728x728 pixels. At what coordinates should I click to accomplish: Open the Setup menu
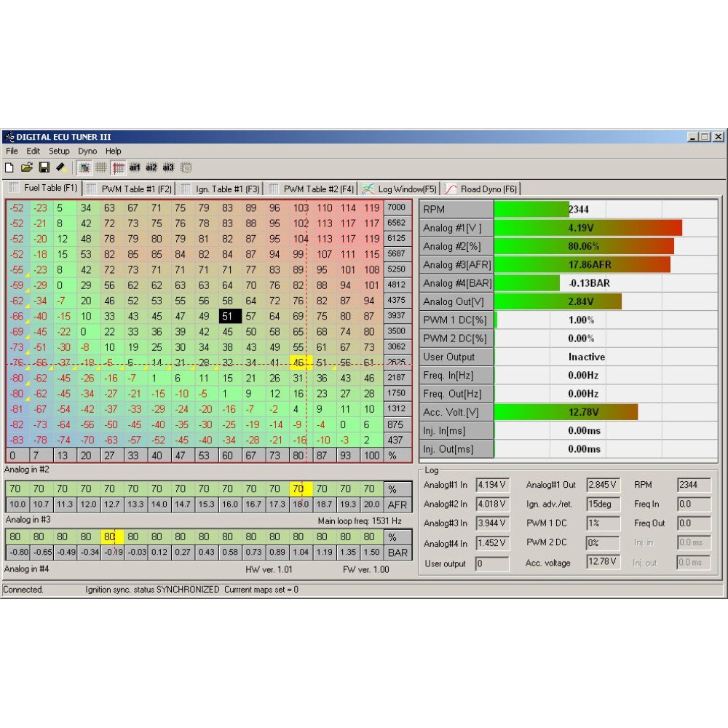59,151
